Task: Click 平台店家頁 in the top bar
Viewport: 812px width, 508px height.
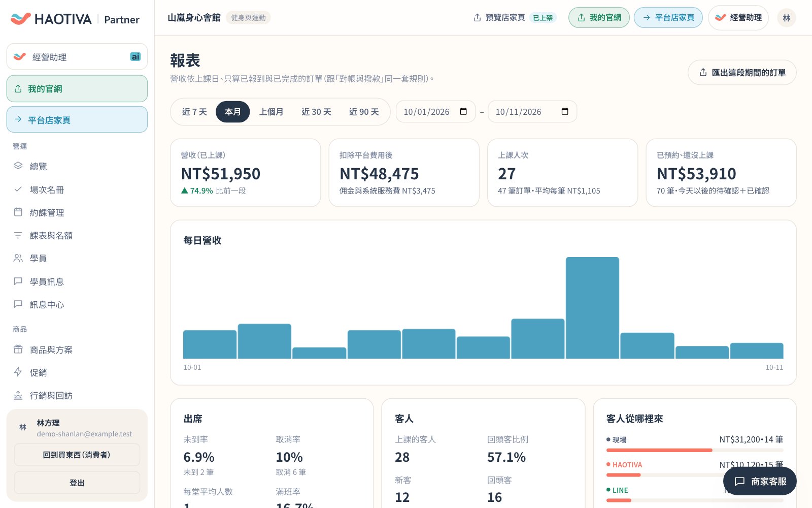Action: [668, 18]
